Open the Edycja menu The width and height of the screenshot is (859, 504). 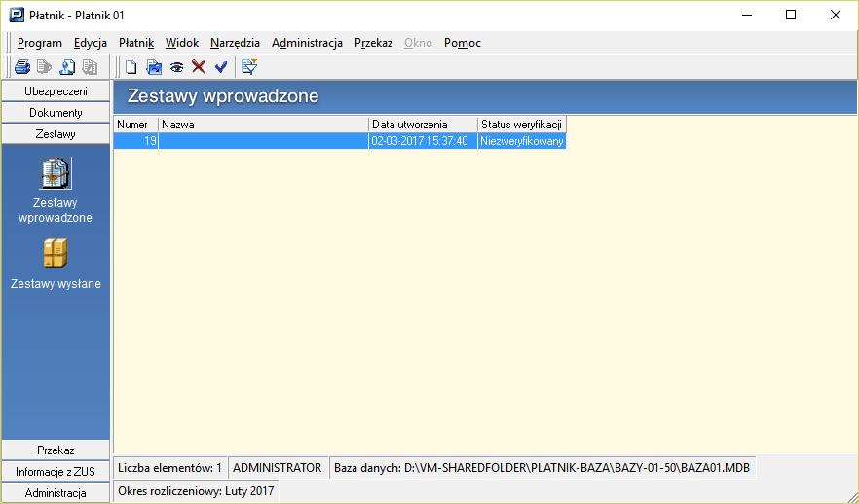(x=91, y=43)
